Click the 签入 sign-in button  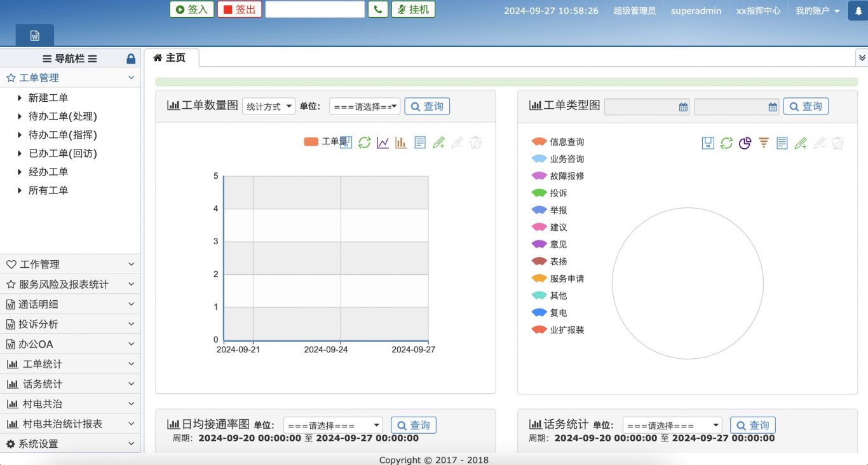click(192, 10)
